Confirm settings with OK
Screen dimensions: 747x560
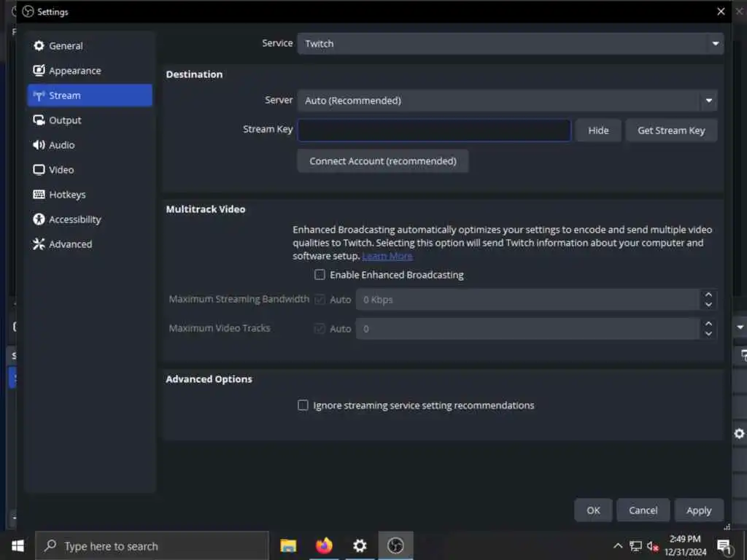593,510
